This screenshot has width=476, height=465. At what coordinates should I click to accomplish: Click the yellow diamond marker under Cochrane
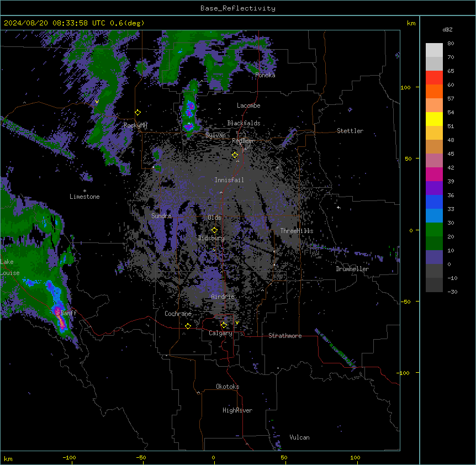[x=188, y=326]
